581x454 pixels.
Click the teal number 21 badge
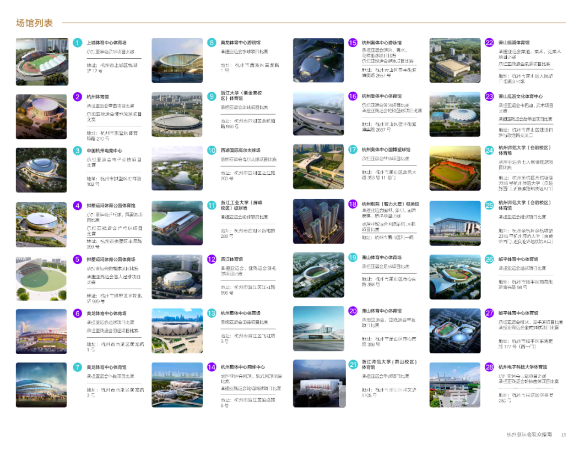click(353, 364)
